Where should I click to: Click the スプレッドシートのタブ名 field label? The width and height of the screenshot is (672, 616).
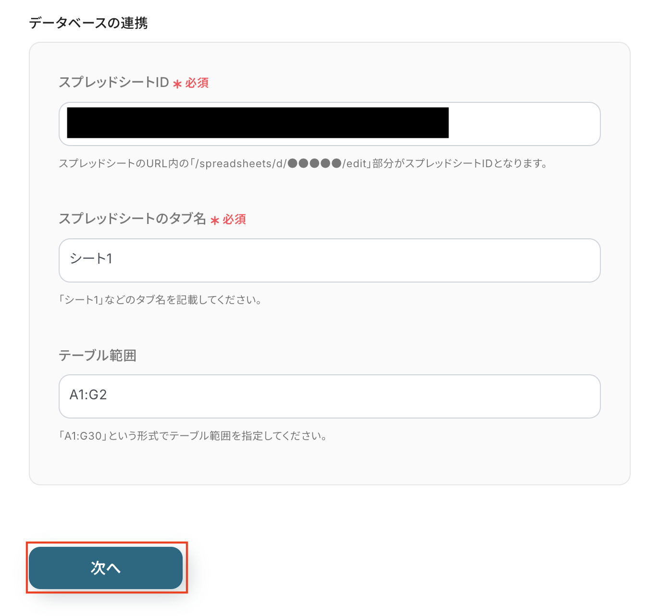pyautogui.click(x=132, y=219)
